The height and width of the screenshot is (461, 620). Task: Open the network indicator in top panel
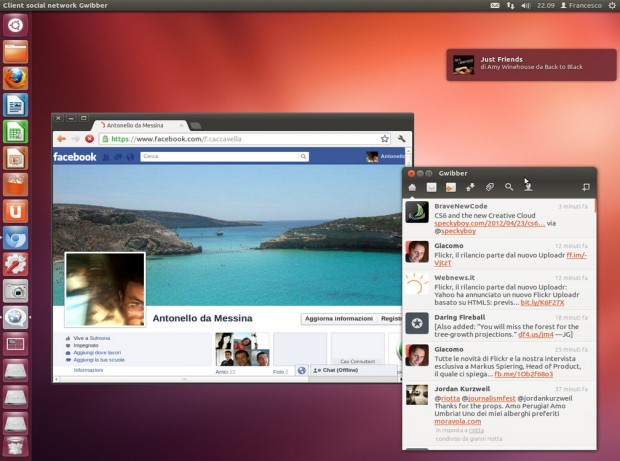[x=510, y=6]
